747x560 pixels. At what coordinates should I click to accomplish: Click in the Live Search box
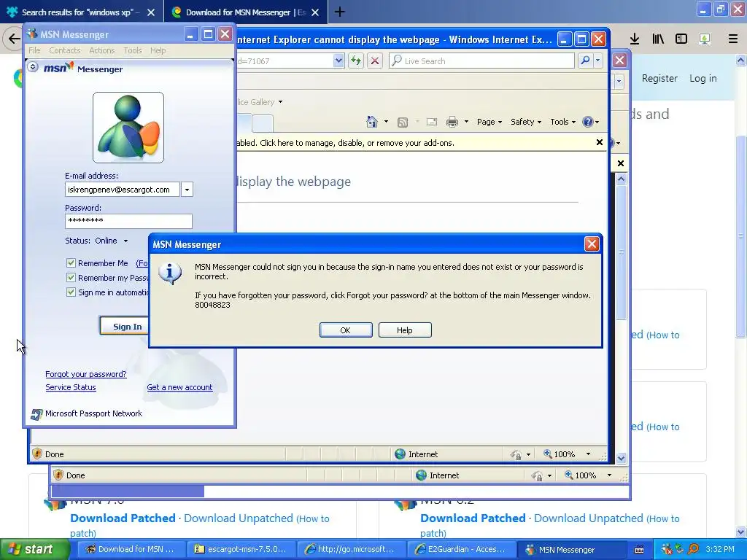[x=482, y=61]
